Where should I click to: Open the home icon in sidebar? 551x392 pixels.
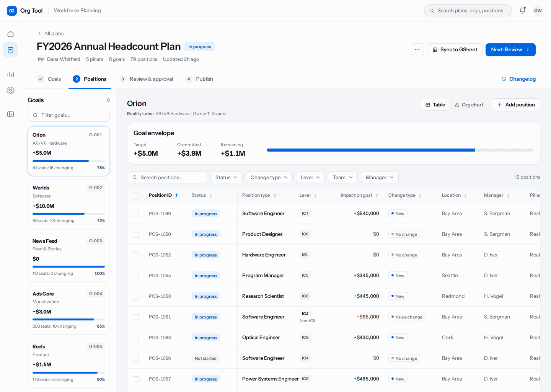(x=11, y=34)
